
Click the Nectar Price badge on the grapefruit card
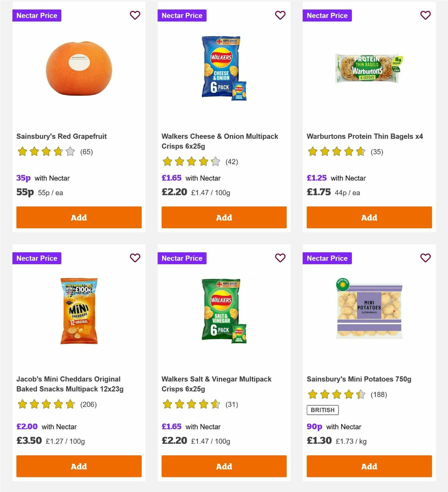[x=37, y=15]
